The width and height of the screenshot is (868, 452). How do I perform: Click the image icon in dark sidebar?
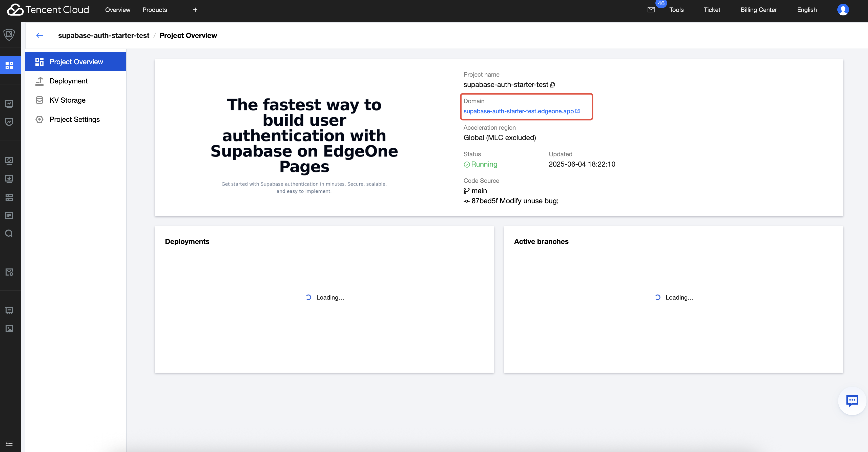point(9,328)
